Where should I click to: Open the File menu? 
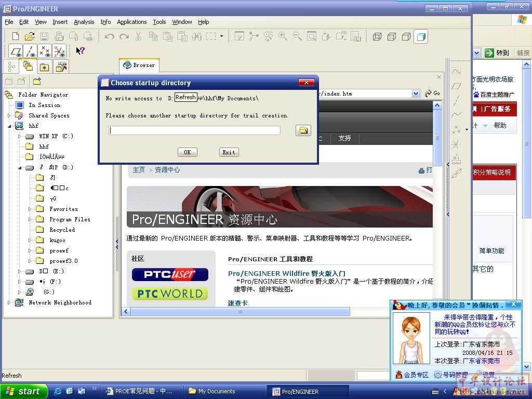(9, 22)
